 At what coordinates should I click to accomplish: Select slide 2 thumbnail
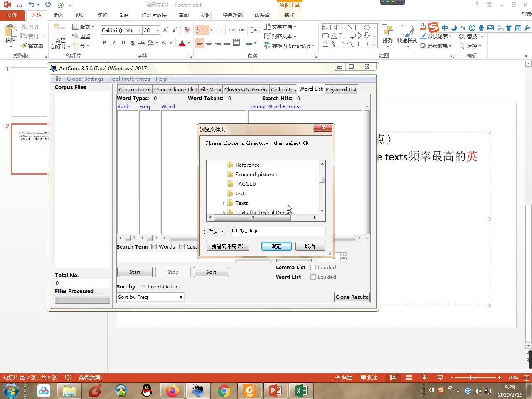30,149
